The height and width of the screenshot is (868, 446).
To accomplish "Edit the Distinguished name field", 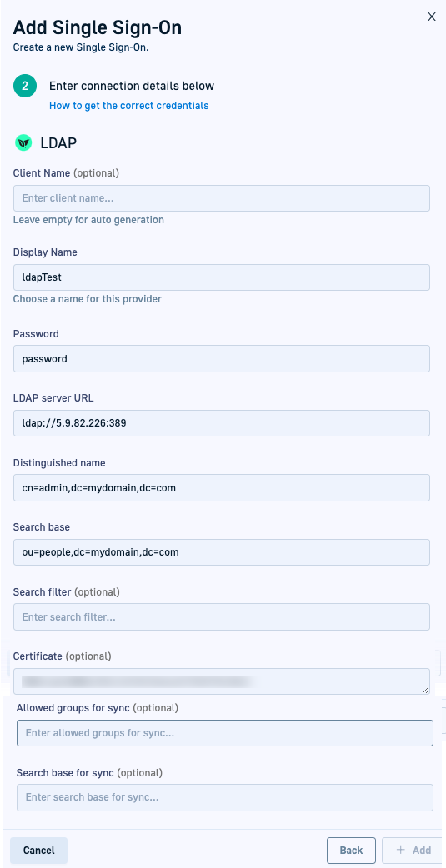I will click(x=222, y=487).
